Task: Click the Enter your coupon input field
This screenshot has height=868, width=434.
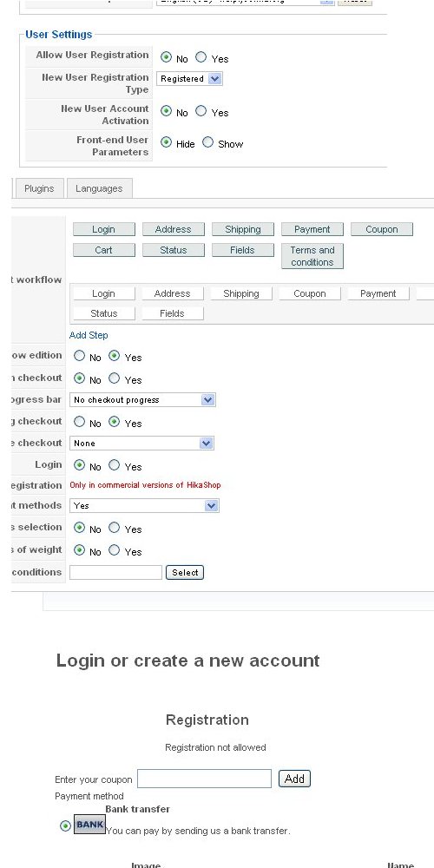Action: [x=204, y=779]
